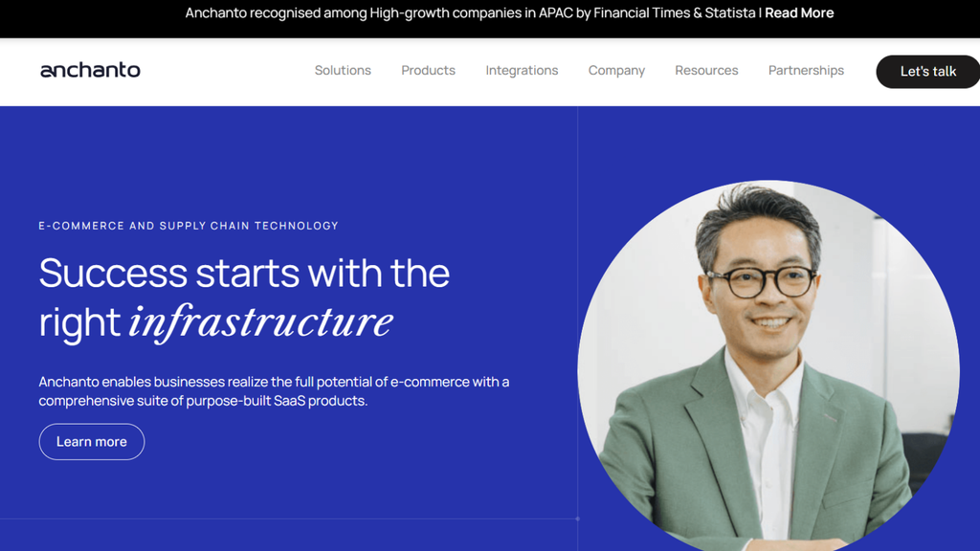This screenshot has width=980, height=551.
Task: Click the 'Success starts with the right infrastructure' headline
Action: [x=244, y=298]
